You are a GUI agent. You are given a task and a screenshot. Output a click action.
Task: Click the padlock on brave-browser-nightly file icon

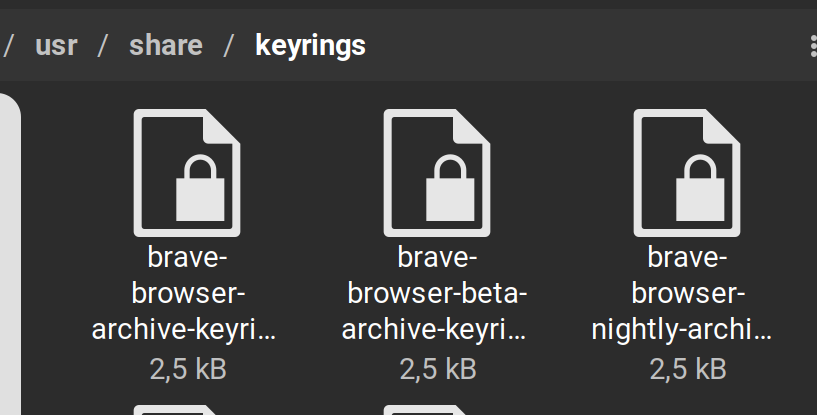tap(700, 188)
